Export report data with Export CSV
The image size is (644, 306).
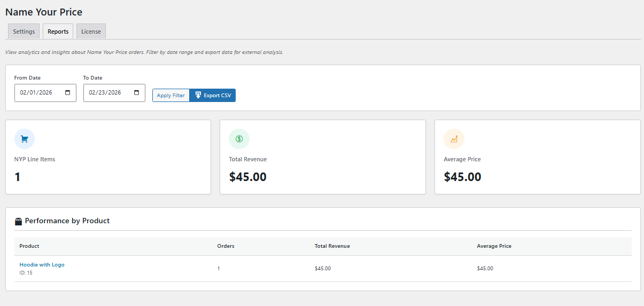[213, 95]
